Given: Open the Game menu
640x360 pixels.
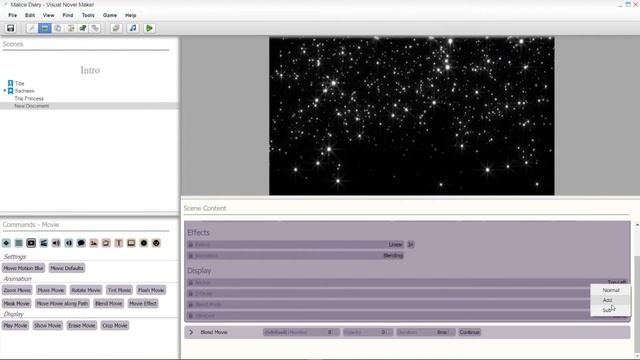Looking at the screenshot, I should 110,15.
